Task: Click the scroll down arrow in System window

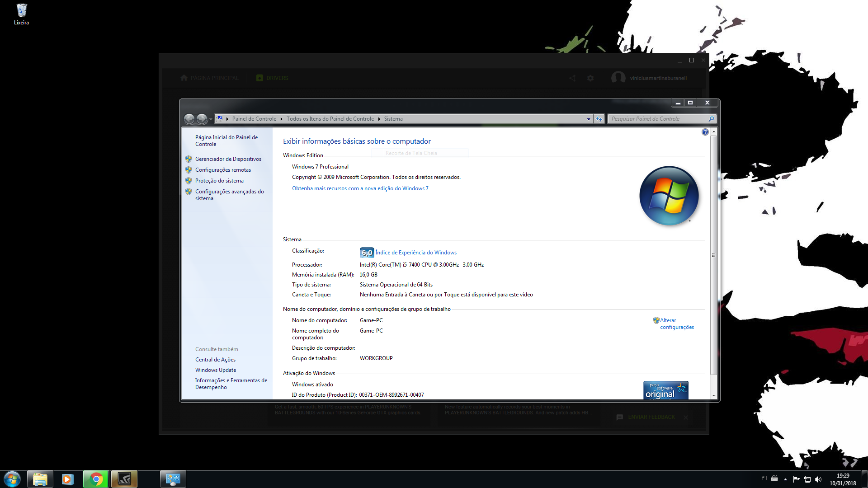Action: tap(714, 395)
